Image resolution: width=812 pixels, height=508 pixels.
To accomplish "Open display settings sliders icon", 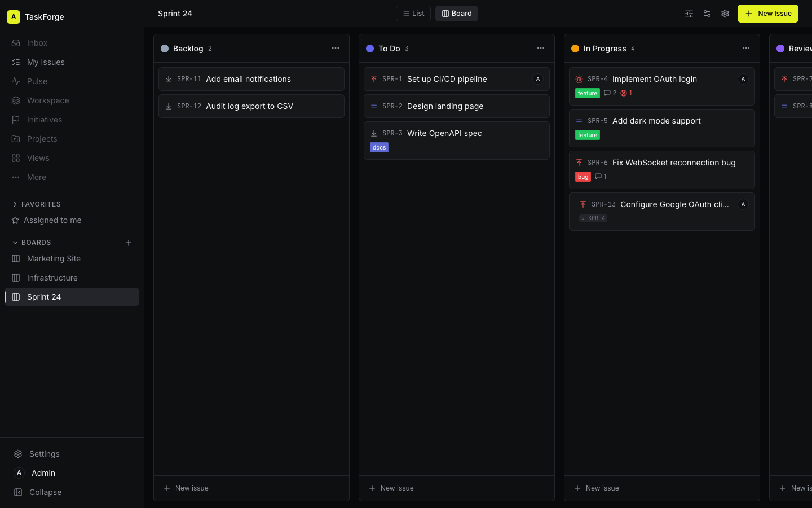I will coord(707,14).
